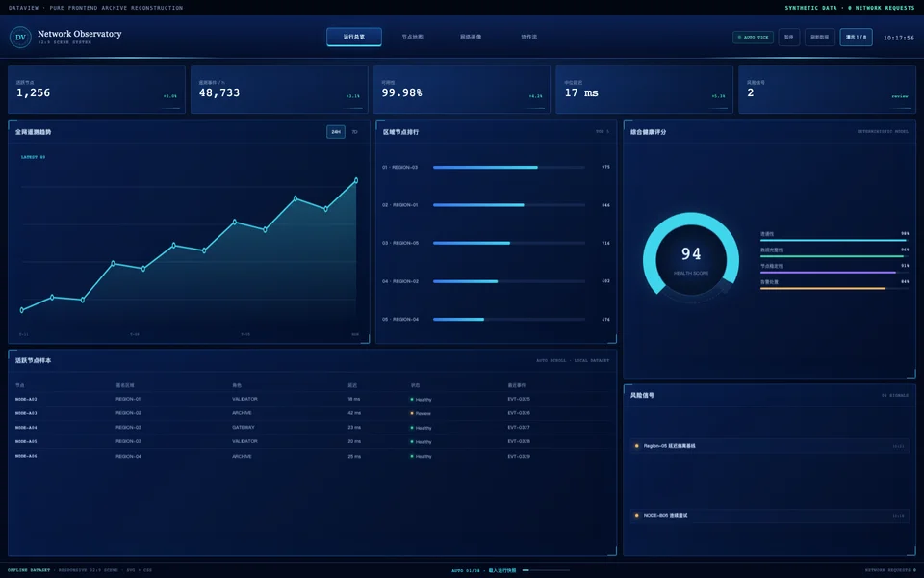
Task: Select 05 · REGION-04 ranking row label
Action: coord(400,320)
